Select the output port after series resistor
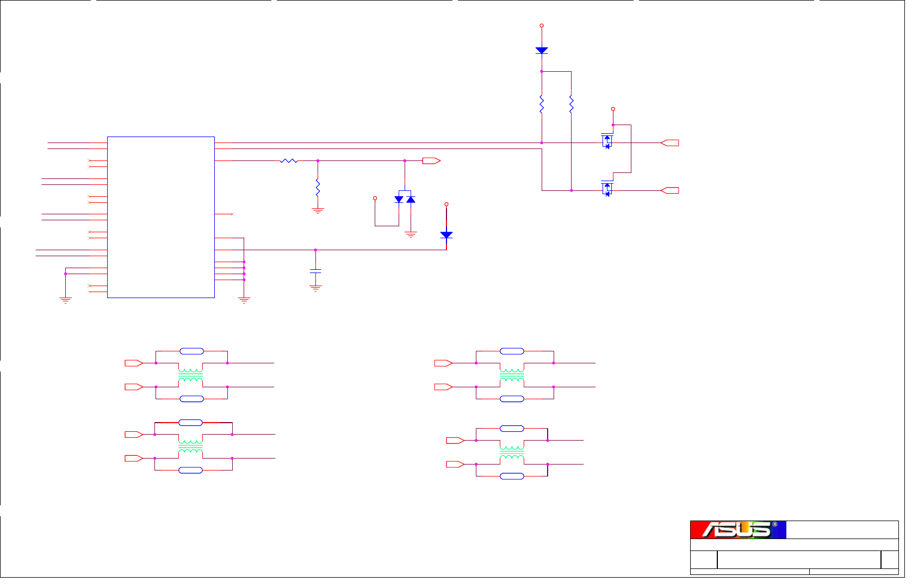The width and height of the screenshot is (912, 588). coord(432,161)
